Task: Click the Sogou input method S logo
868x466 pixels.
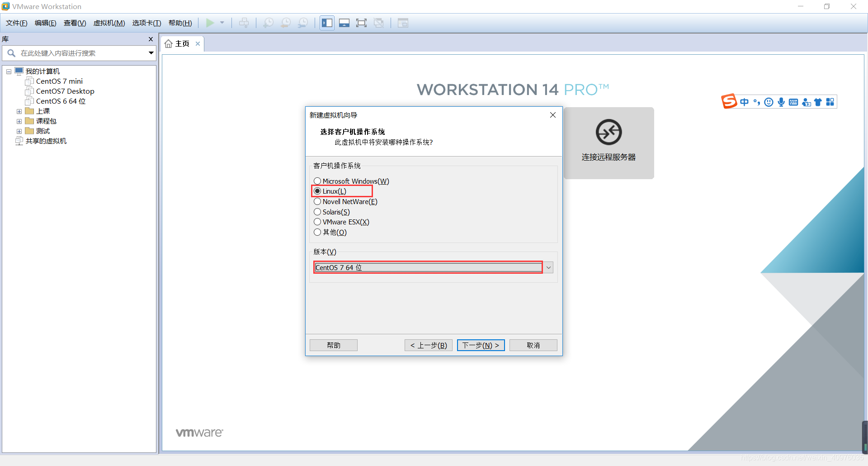Action: pos(729,101)
